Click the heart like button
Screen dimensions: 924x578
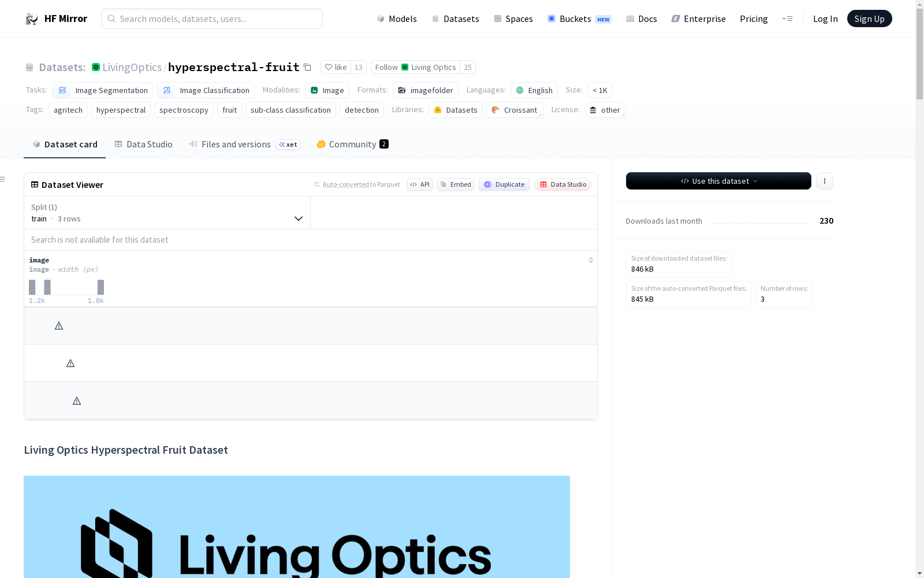coord(336,68)
